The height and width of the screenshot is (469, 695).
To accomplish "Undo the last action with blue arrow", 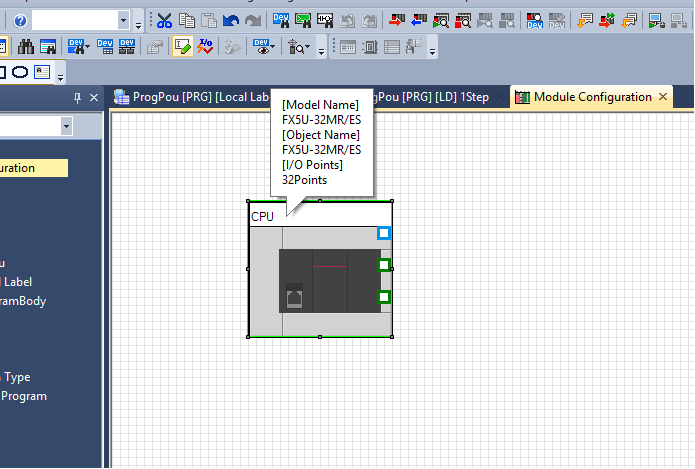I will click(x=231, y=20).
